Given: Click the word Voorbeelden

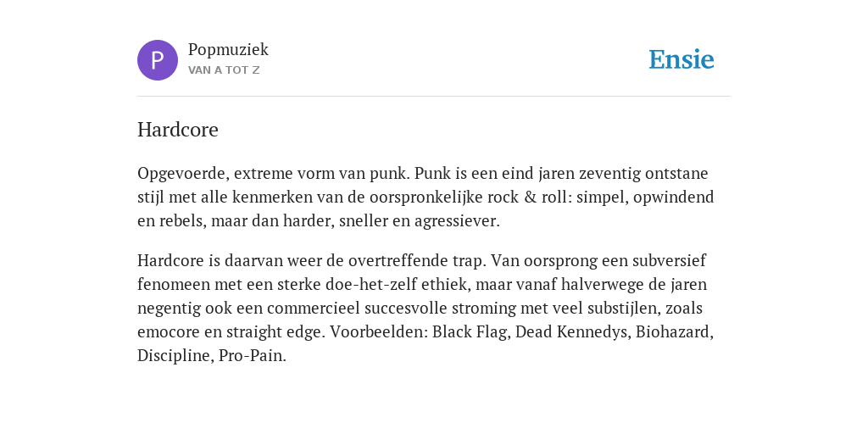Looking at the screenshot, I should (x=379, y=332).
